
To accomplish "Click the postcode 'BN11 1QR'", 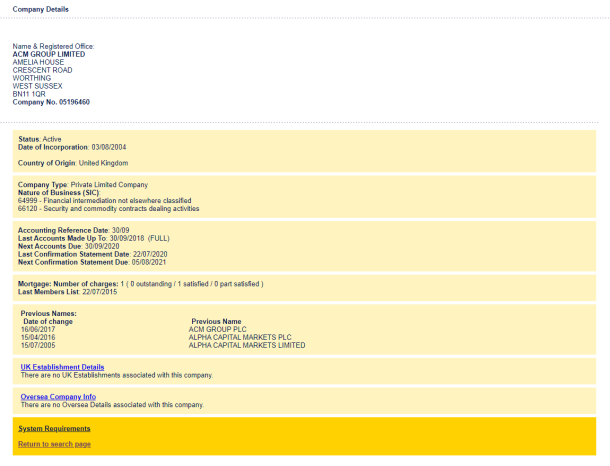I will (29, 94).
